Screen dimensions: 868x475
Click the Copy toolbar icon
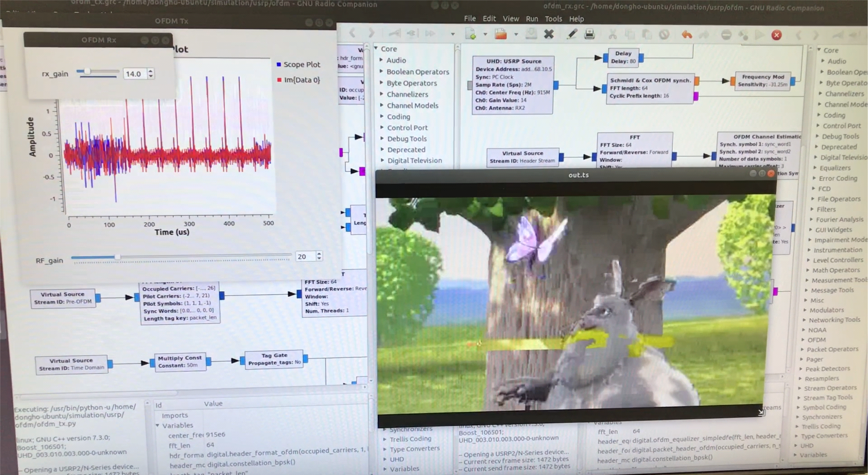(630, 34)
